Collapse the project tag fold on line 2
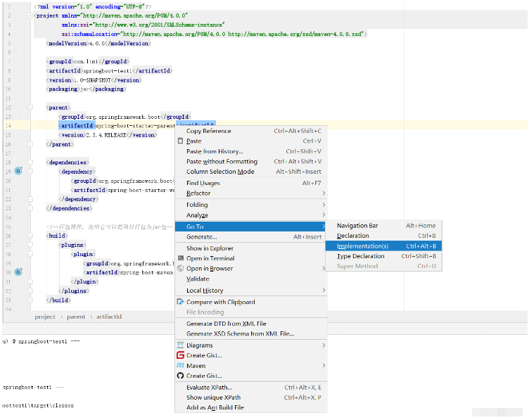The width and height of the screenshot is (529, 420). point(30,16)
